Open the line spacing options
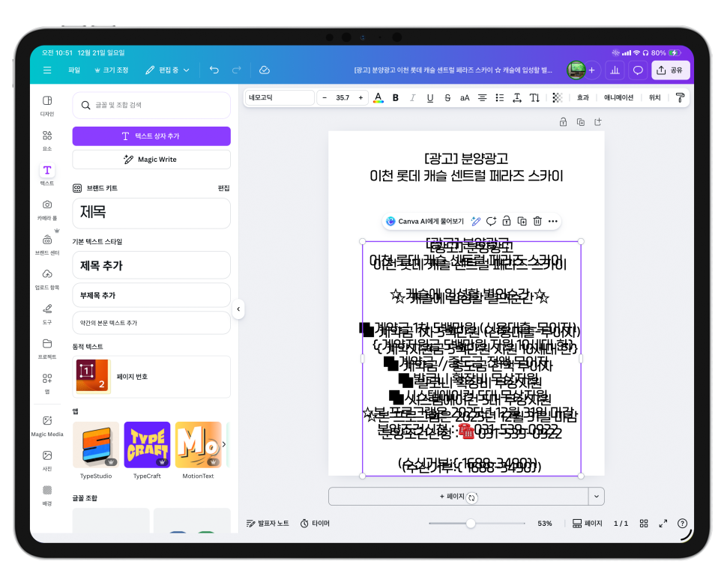Screen dimensions: 724x588 point(517,98)
